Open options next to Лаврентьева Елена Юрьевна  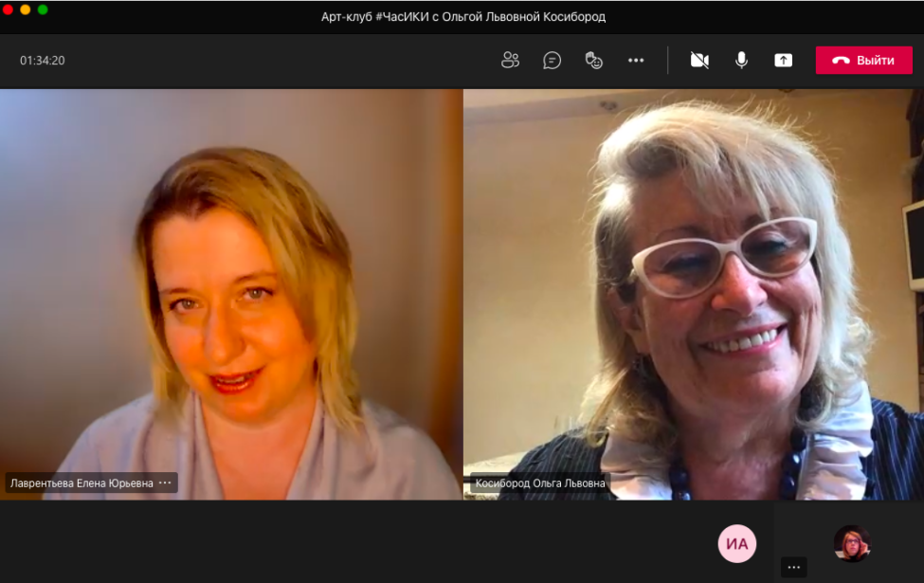tap(166, 483)
